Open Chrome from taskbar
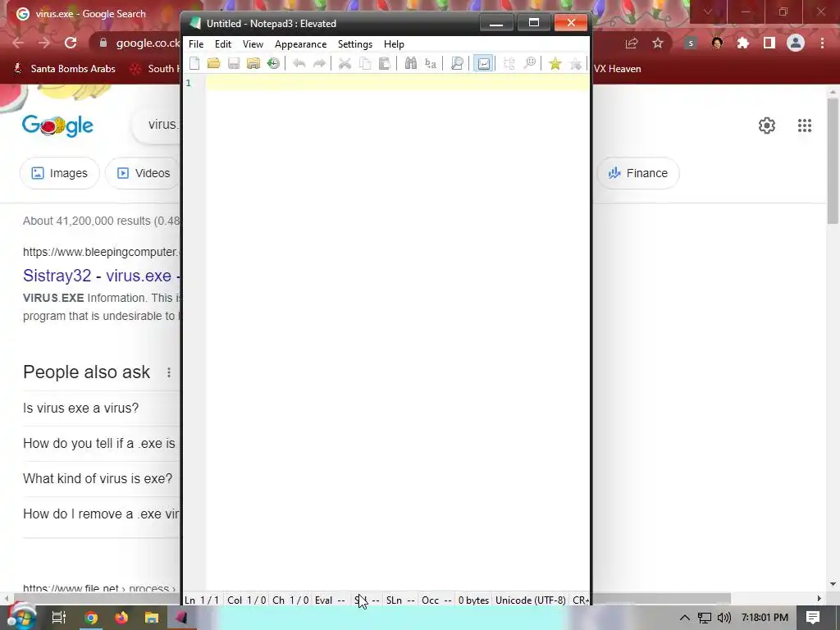The height and width of the screenshot is (630, 840). (91, 619)
